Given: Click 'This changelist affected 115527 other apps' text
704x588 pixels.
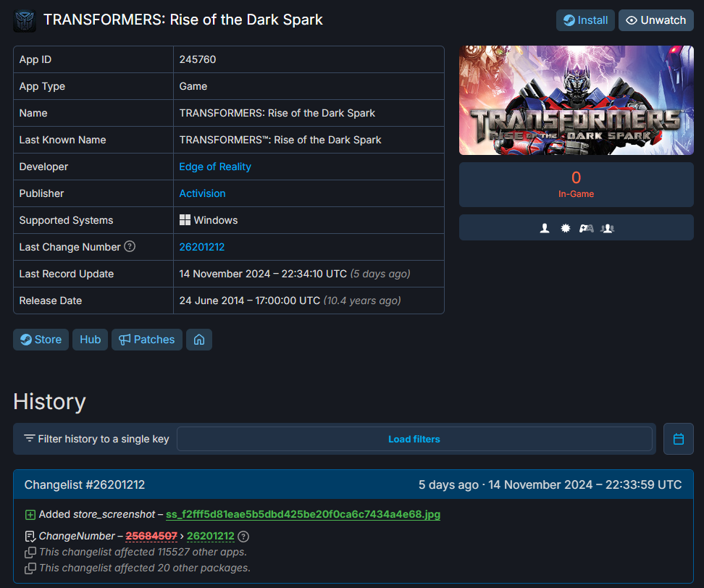Looking at the screenshot, I should coord(143,552).
